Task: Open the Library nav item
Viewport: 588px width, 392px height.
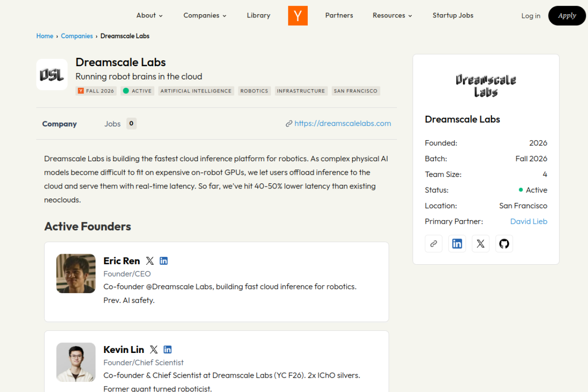Action: pyautogui.click(x=259, y=16)
